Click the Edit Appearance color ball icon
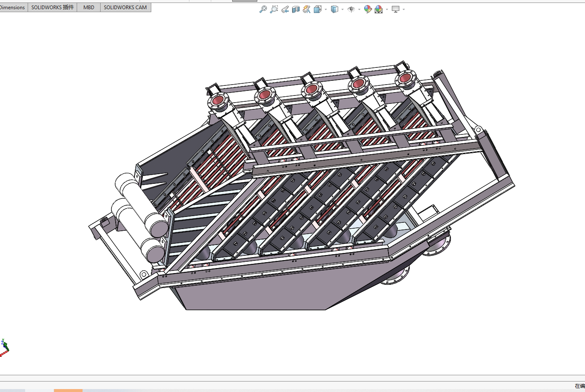Viewport: 585px width, 392px height. pyautogui.click(x=368, y=9)
